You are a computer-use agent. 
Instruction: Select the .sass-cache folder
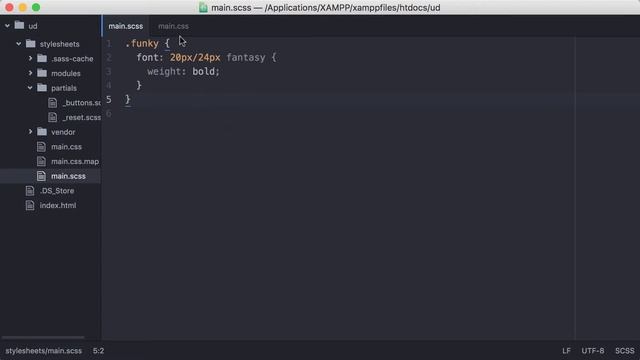tap(72, 59)
